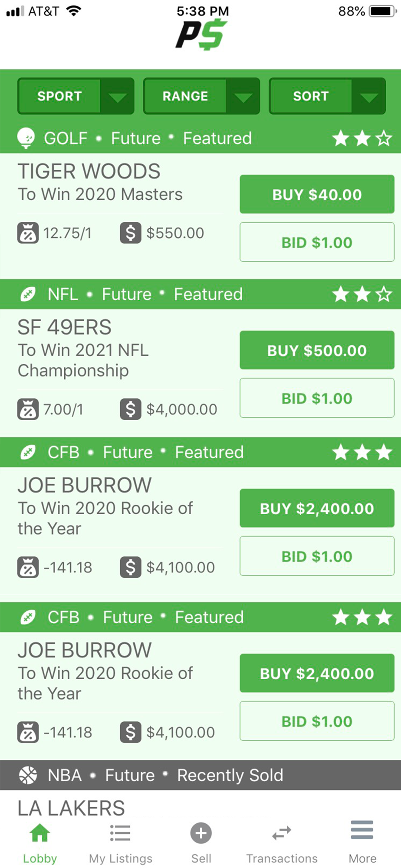Image resolution: width=401 pixels, height=868 pixels.
Task: Open the Transactions tab
Action: tap(282, 843)
